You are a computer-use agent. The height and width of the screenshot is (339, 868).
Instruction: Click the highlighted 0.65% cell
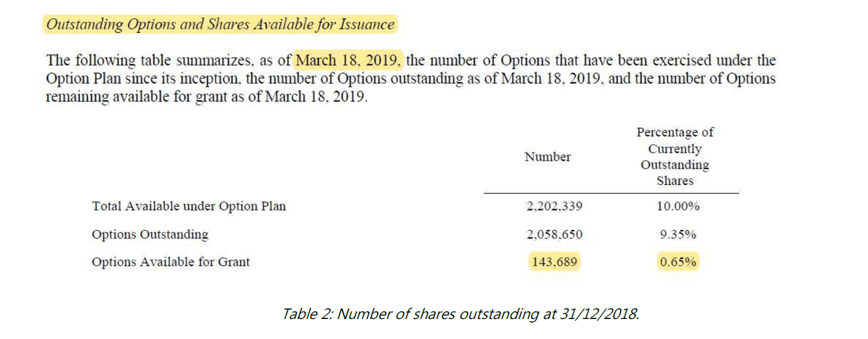(x=678, y=262)
